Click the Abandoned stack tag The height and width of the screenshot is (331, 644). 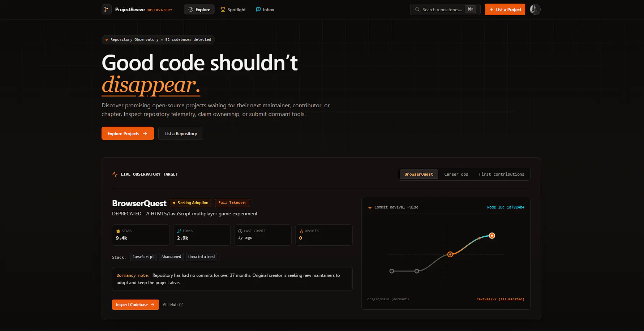(171, 257)
